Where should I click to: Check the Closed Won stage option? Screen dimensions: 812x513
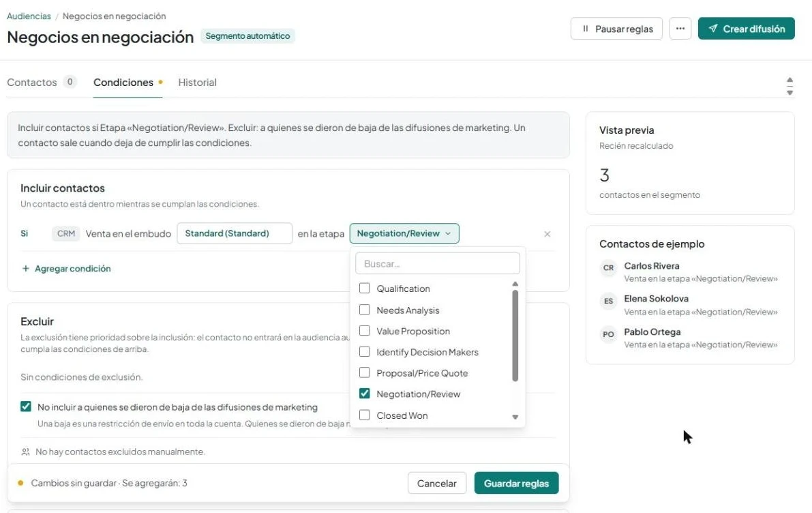[365, 415]
